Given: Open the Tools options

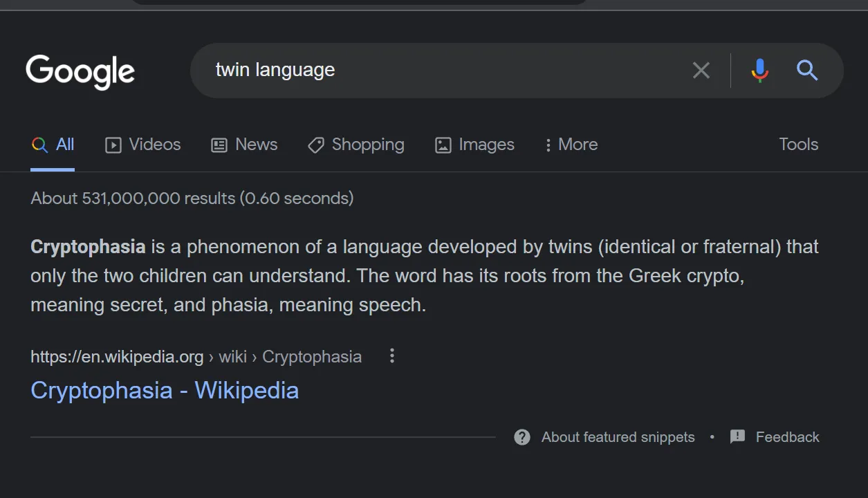Looking at the screenshot, I should (x=798, y=145).
